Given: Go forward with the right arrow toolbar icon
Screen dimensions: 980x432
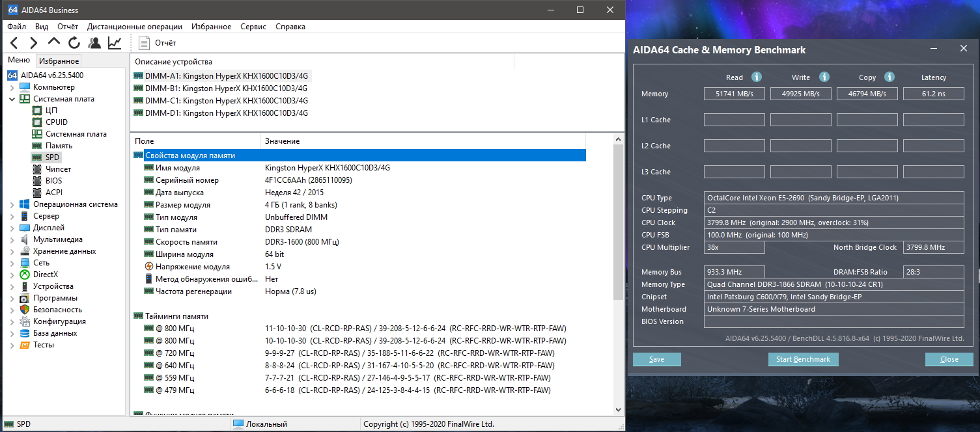Looking at the screenshot, I should [34, 43].
